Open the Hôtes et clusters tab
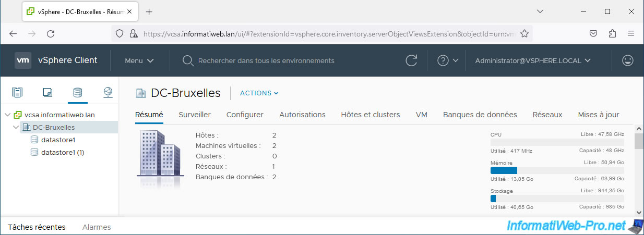This screenshot has height=235, width=644. (x=371, y=115)
